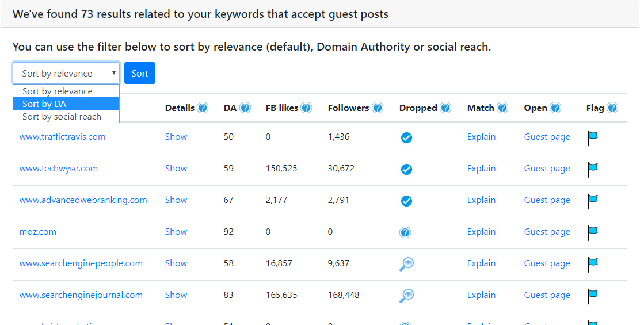Image resolution: width=644 pixels, height=325 pixels.
Task: Choose Sort by social reach option
Action: [x=66, y=117]
